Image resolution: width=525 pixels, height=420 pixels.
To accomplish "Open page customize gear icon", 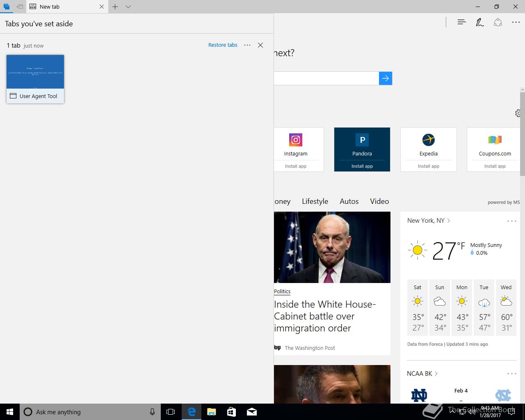I will 518,113.
